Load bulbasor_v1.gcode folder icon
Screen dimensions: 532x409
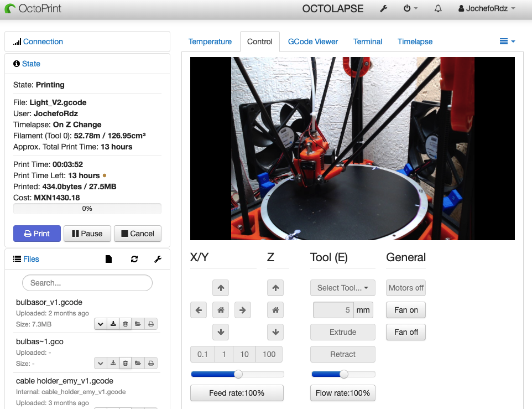tap(138, 324)
